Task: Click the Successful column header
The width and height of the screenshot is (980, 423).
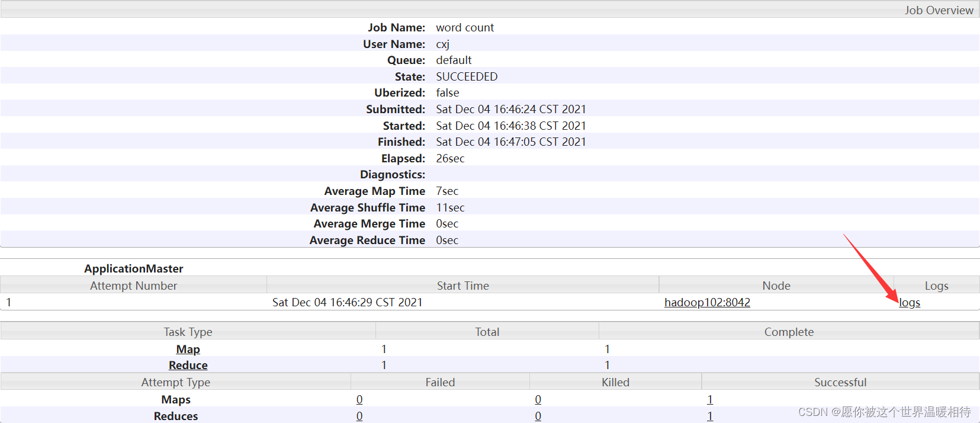Action: pyautogui.click(x=840, y=383)
